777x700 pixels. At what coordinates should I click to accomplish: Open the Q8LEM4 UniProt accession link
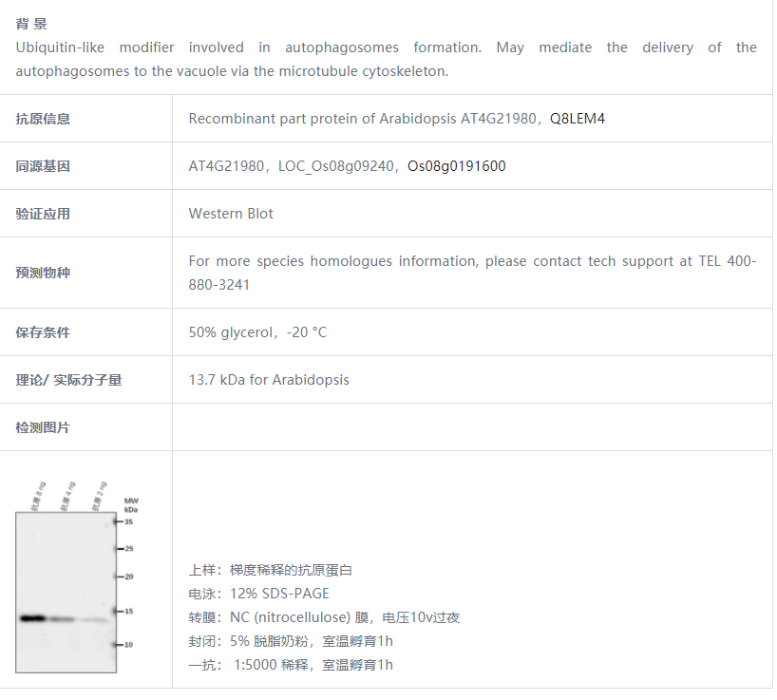pos(578,119)
